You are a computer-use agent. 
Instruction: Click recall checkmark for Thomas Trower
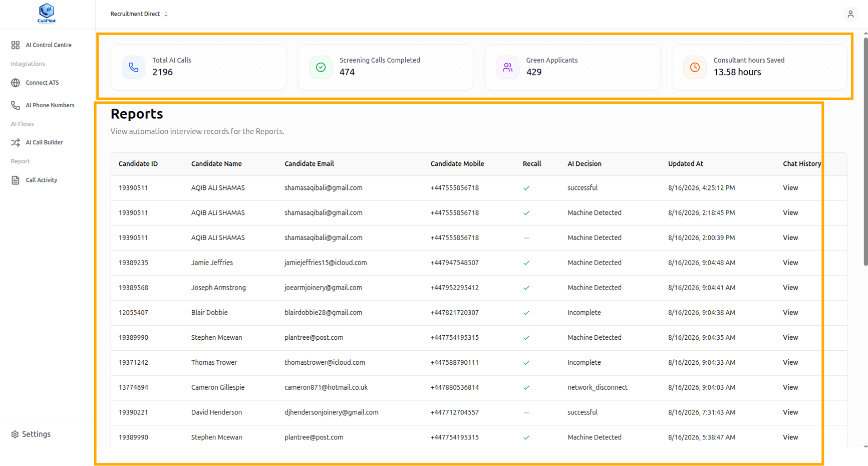[526, 362]
